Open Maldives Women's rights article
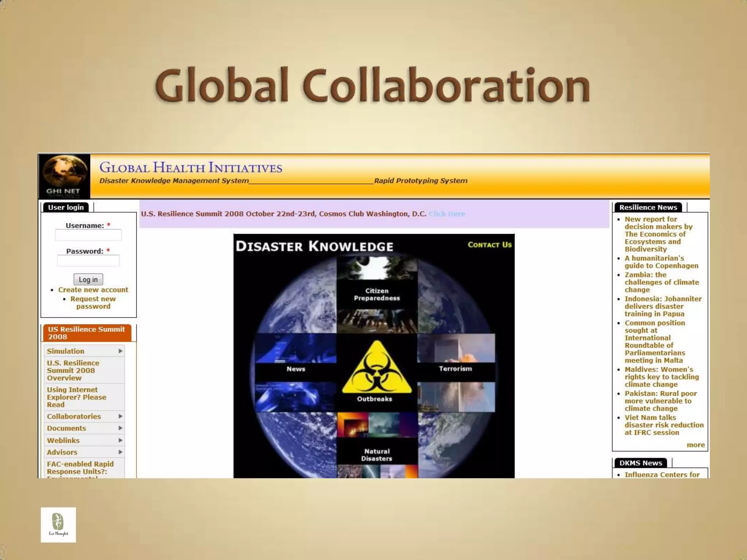The height and width of the screenshot is (560, 747). (662, 377)
